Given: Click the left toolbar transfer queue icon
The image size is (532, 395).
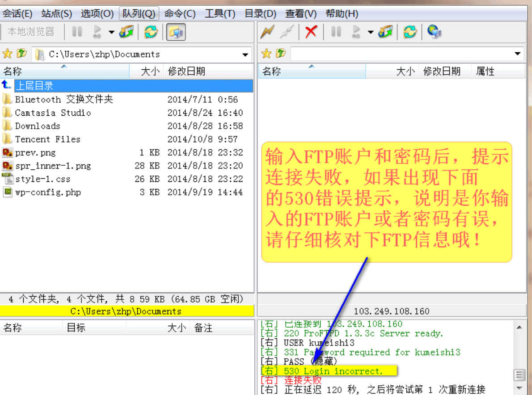Looking at the screenshot, I should [127, 32].
